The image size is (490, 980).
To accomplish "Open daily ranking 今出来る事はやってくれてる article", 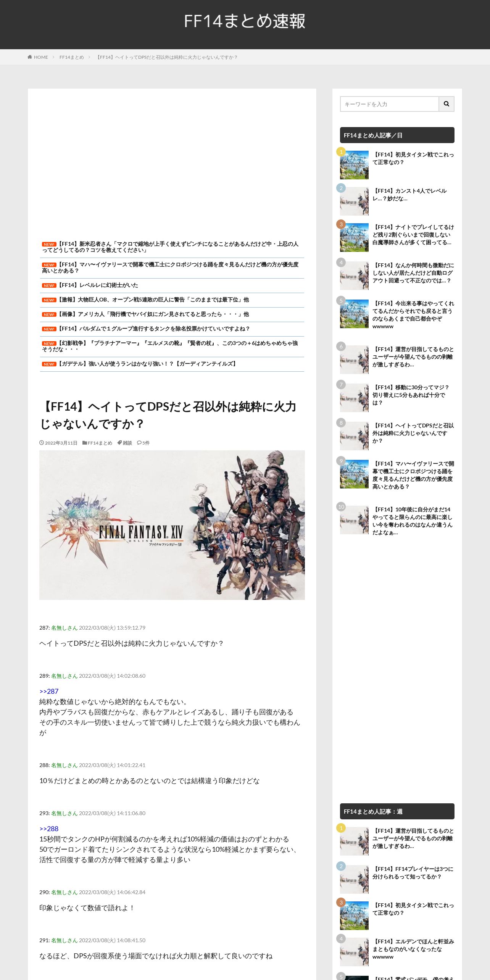I will click(413, 315).
